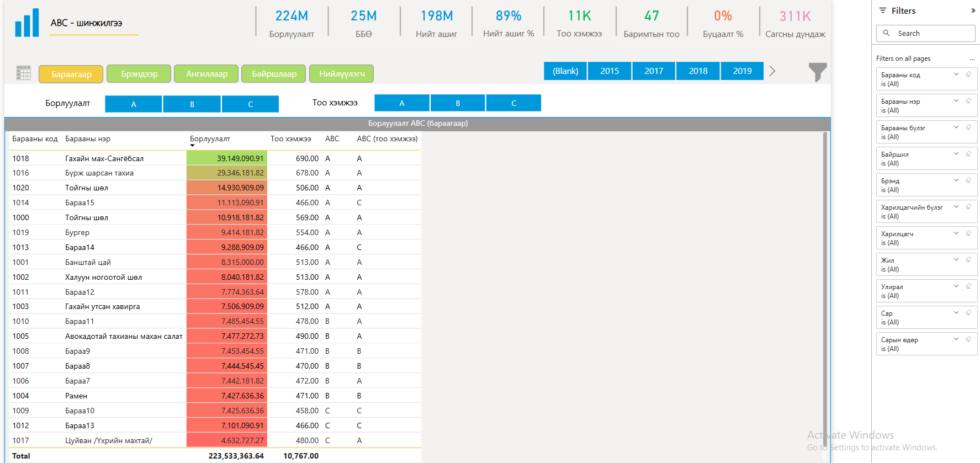
Task: Switch to the Брэндээр tab
Action: click(139, 74)
